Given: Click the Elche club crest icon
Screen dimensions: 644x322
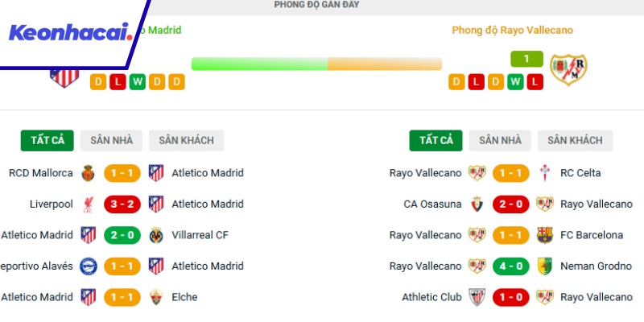Looking at the screenshot, I should point(156,298).
